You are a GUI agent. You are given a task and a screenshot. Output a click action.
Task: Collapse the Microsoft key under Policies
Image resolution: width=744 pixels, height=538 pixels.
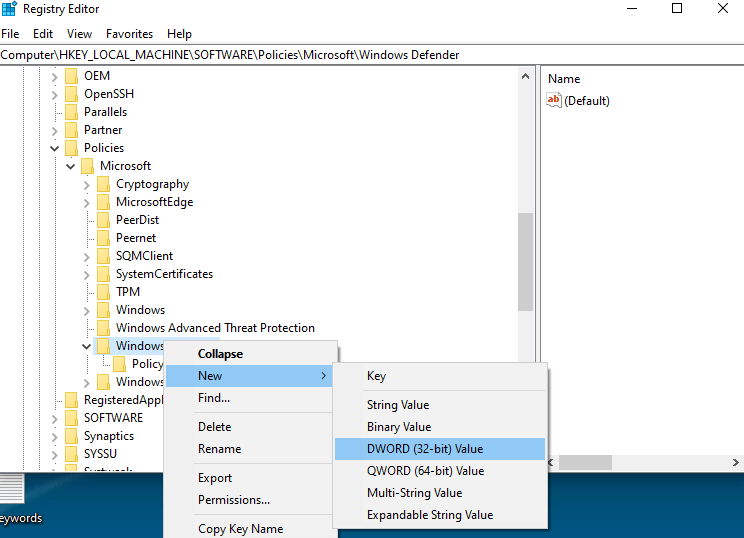71,167
